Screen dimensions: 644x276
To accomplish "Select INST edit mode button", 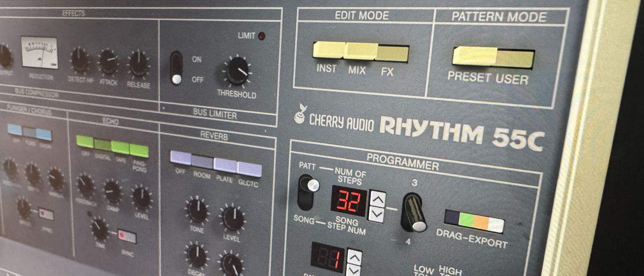I will (x=329, y=51).
